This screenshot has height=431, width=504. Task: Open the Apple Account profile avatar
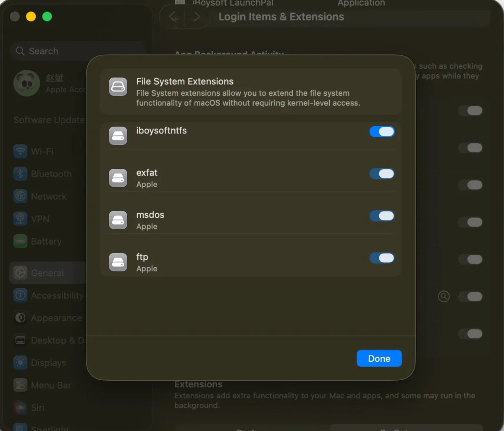(x=27, y=83)
